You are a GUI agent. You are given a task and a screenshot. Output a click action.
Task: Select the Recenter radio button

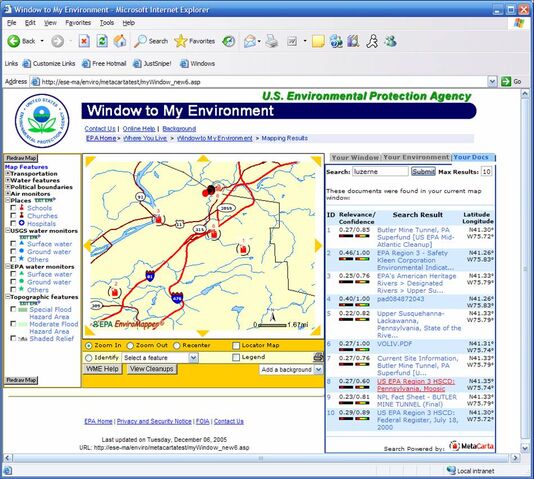(176, 346)
